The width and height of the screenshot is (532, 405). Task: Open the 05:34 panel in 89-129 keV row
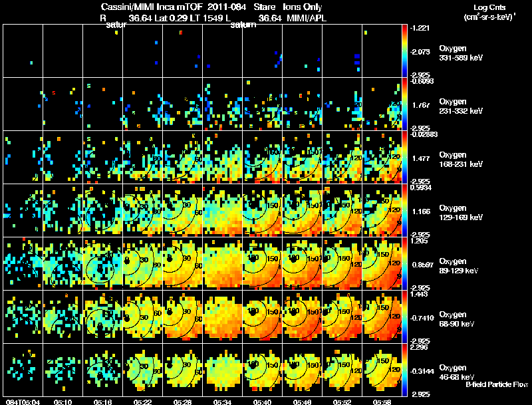[x=223, y=263]
